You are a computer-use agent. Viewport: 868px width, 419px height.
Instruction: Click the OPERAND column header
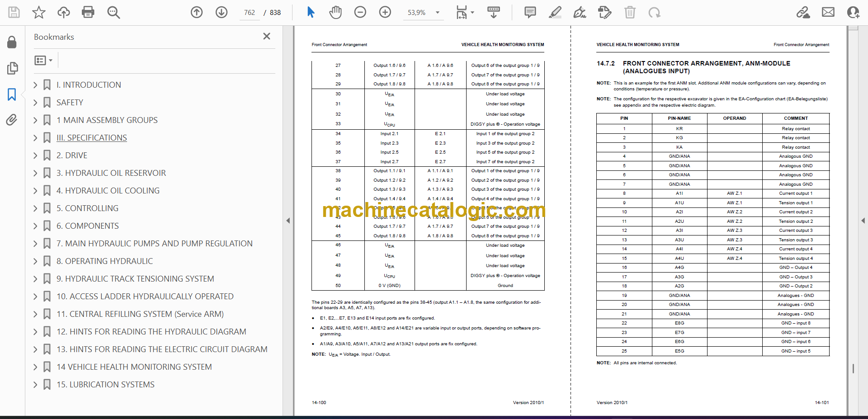point(735,118)
